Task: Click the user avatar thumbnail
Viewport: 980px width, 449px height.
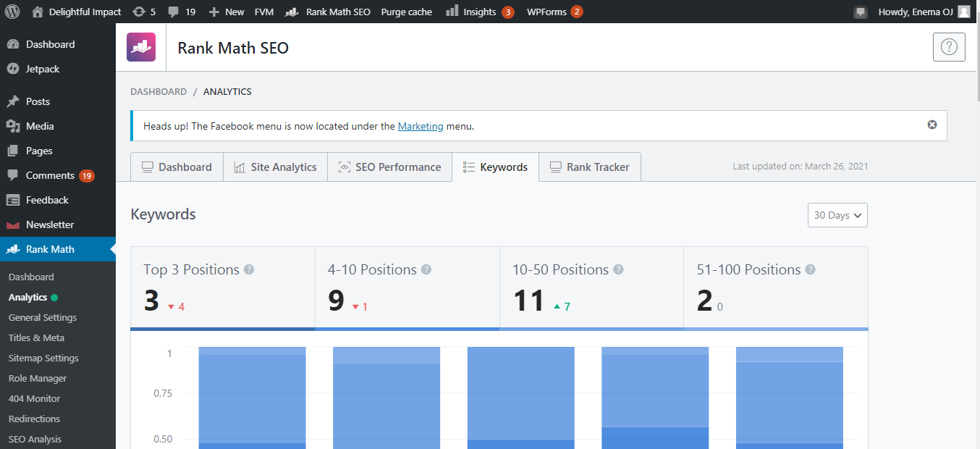Action: [x=963, y=12]
